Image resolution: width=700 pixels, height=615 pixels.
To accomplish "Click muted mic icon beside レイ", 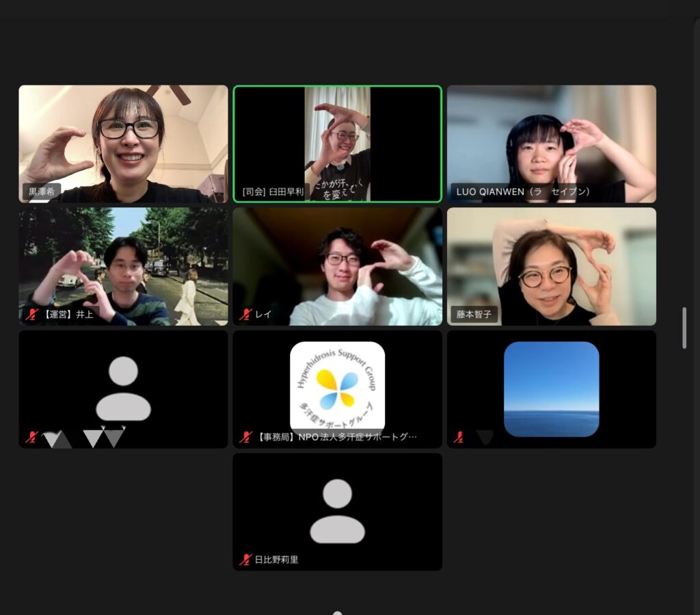I will (x=246, y=314).
